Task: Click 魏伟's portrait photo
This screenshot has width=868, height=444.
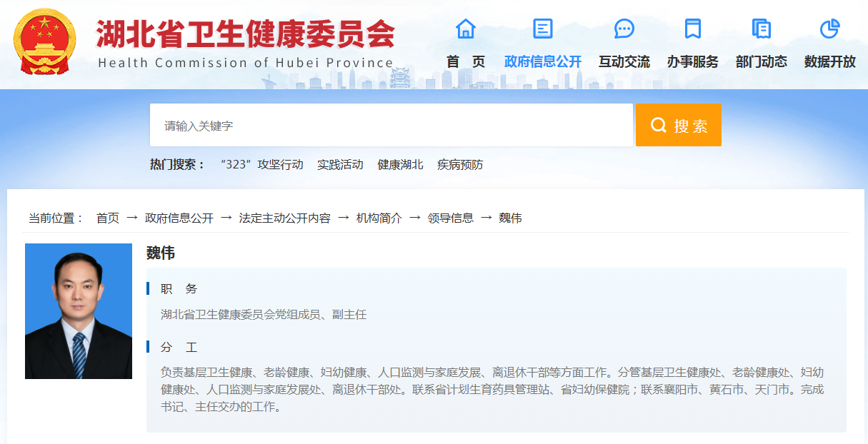Action: tap(78, 311)
